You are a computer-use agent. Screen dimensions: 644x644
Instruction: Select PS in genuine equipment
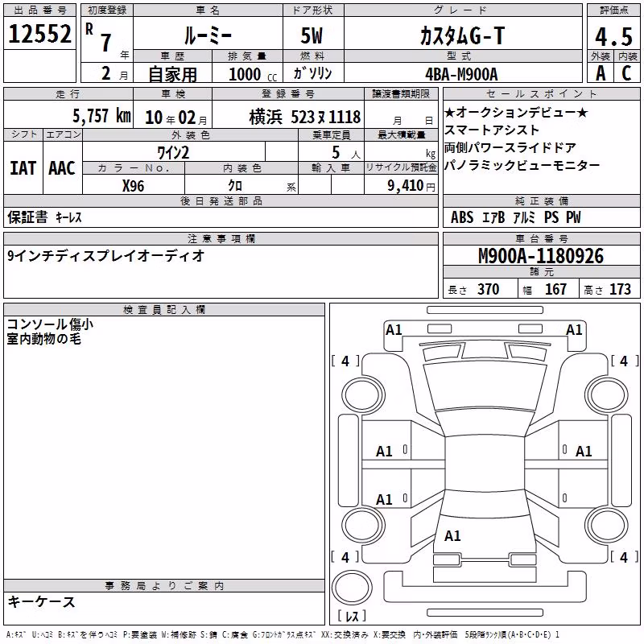click(x=551, y=217)
